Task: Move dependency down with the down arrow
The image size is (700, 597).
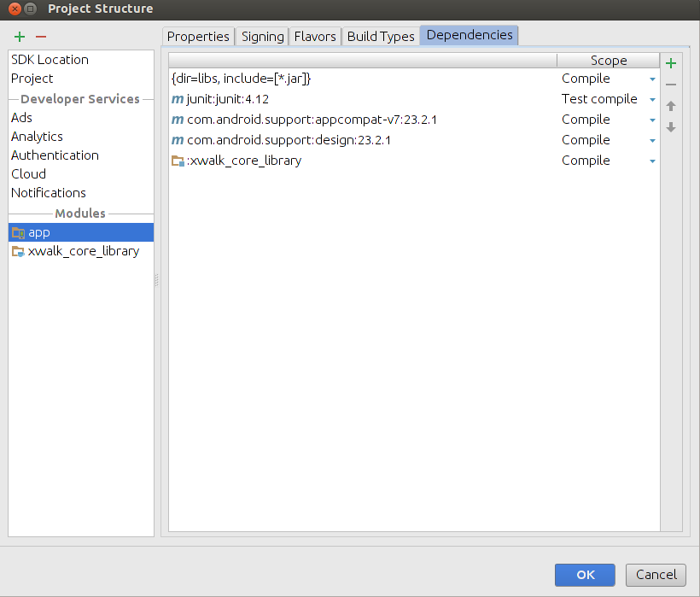Action: [671, 127]
